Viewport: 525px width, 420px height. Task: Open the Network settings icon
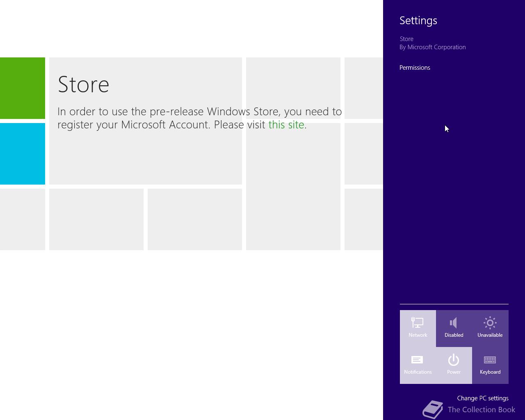(x=418, y=323)
